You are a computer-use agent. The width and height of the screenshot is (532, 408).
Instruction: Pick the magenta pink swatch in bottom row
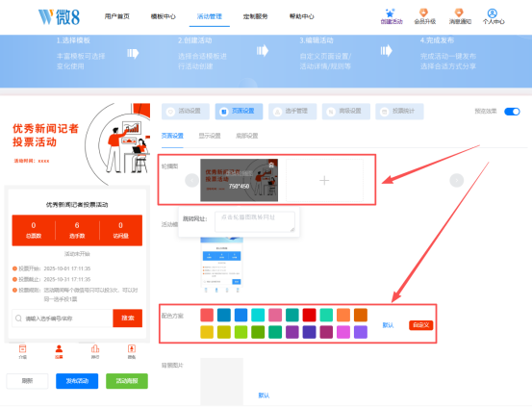tap(343, 332)
